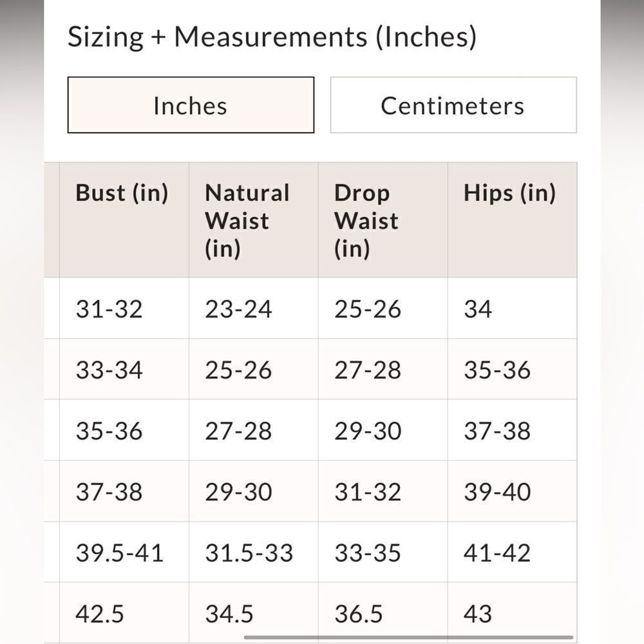Select the Inches unit toggle
644x644 pixels.
coord(191,106)
